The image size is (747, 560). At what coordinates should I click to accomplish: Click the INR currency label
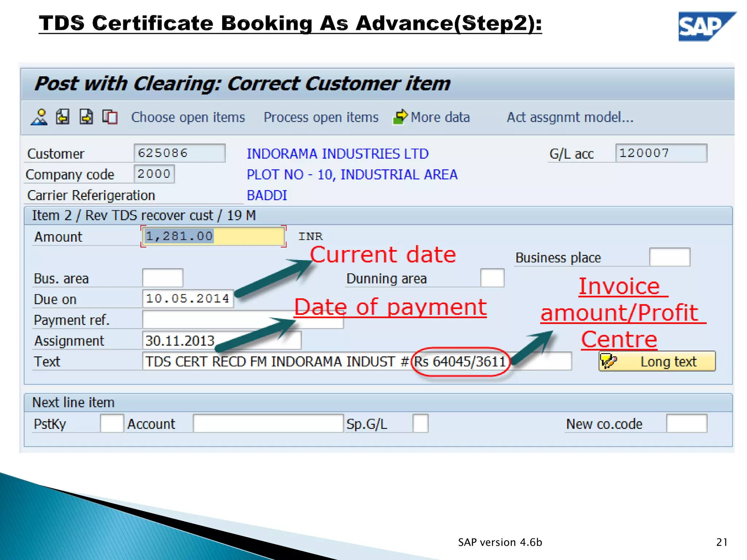point(311,237)
